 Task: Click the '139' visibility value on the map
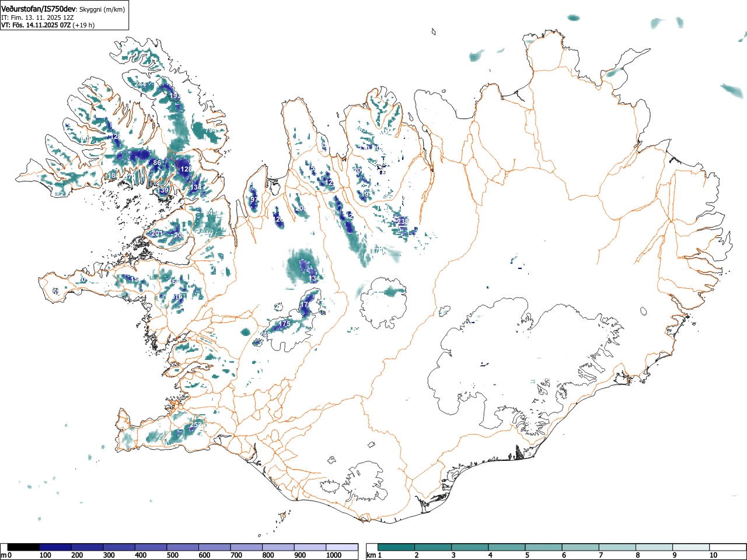(163, 191)
